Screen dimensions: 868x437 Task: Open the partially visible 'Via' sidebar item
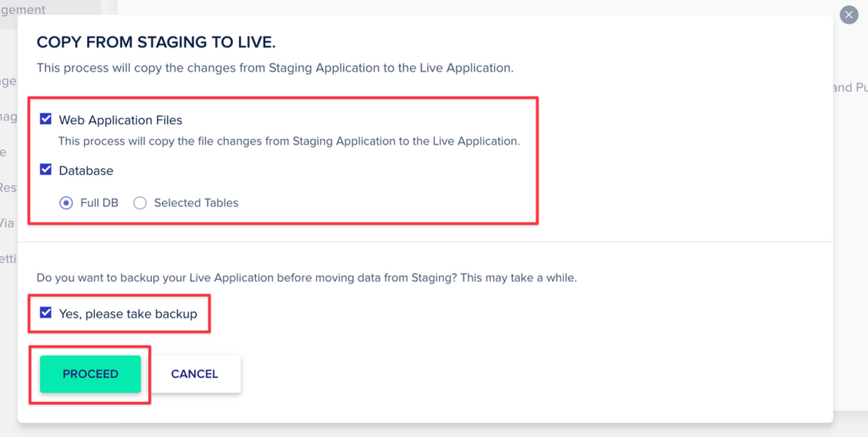click(7, 224)
